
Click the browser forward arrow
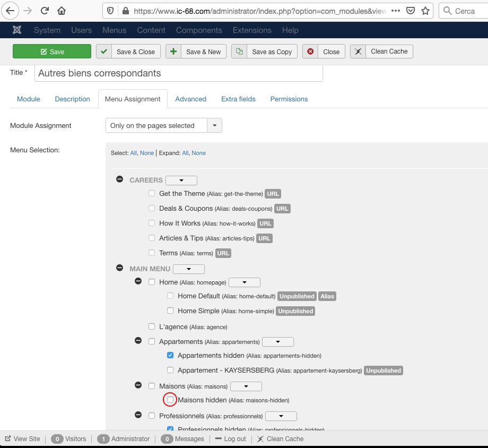28,11
